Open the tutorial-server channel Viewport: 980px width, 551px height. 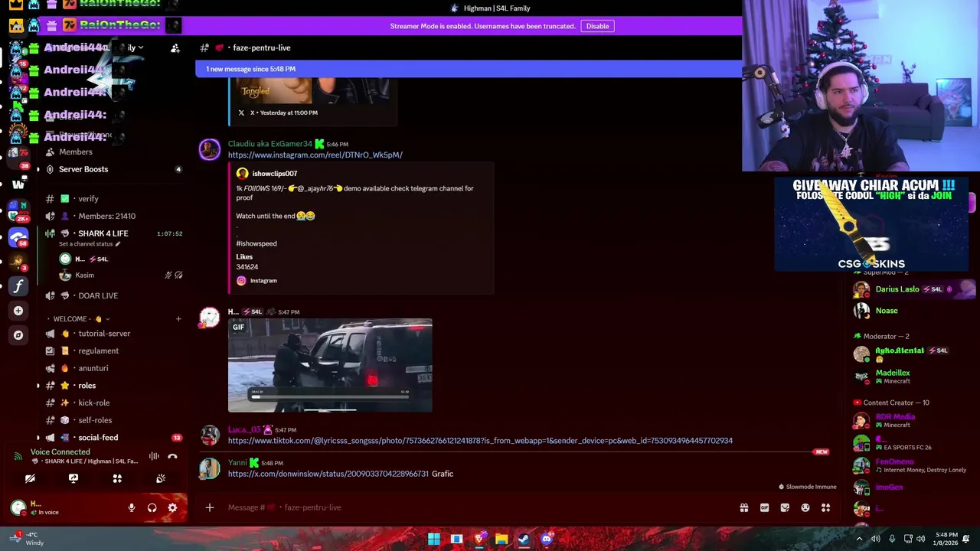tap(104, 334)
